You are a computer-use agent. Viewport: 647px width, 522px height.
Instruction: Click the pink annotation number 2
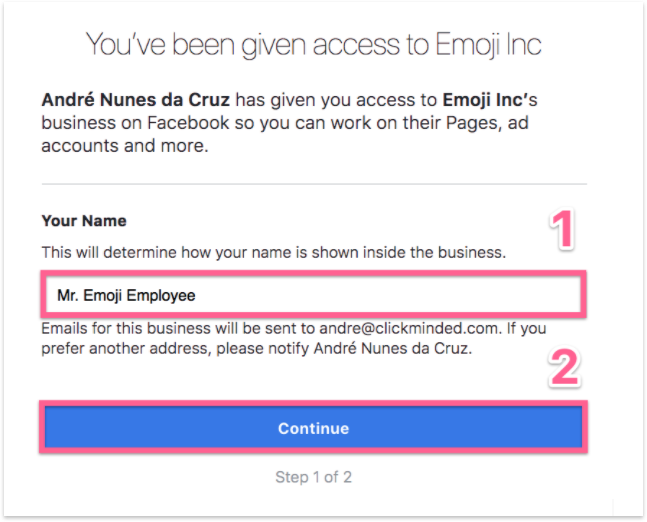[565, 368]
